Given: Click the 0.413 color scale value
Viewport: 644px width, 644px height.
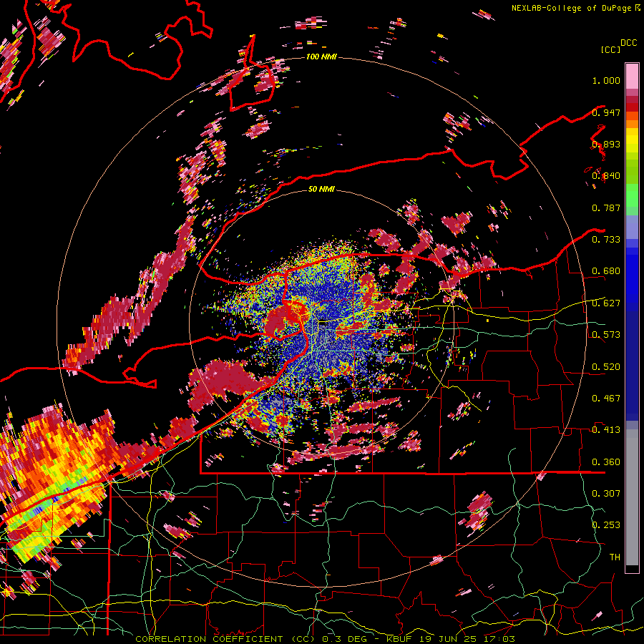Looking at the screenshot, I should click(x=606, y=430).
